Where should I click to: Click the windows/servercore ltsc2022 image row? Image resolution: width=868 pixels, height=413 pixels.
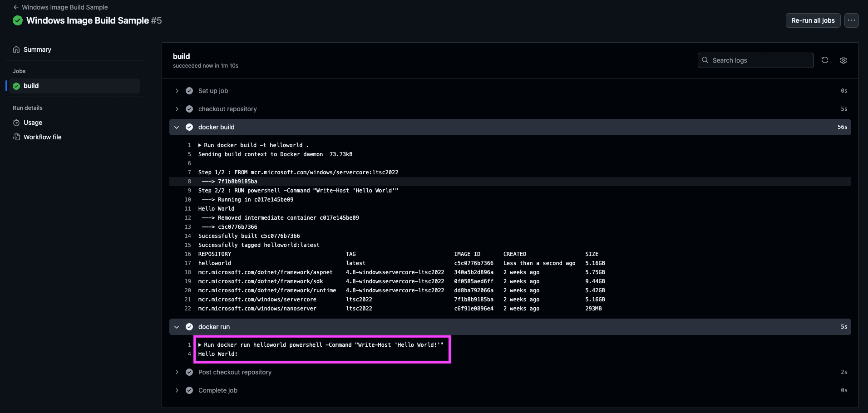pos(402,300)
